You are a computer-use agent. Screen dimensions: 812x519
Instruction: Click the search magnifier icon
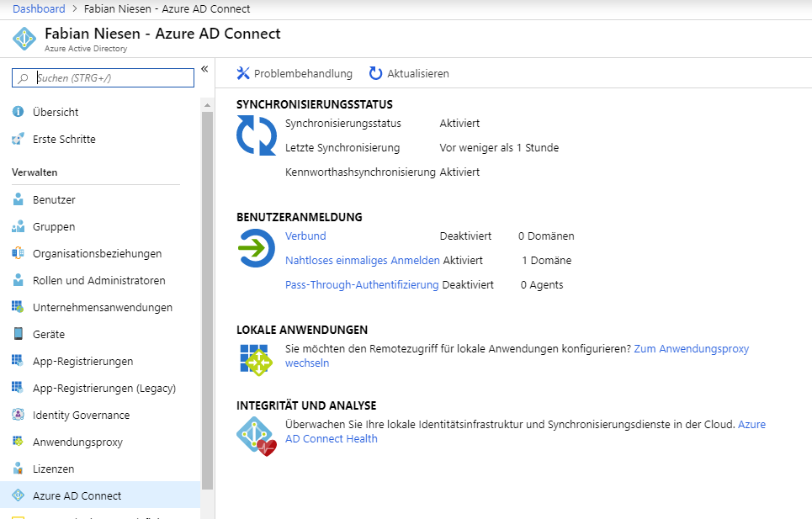point(23,78)
